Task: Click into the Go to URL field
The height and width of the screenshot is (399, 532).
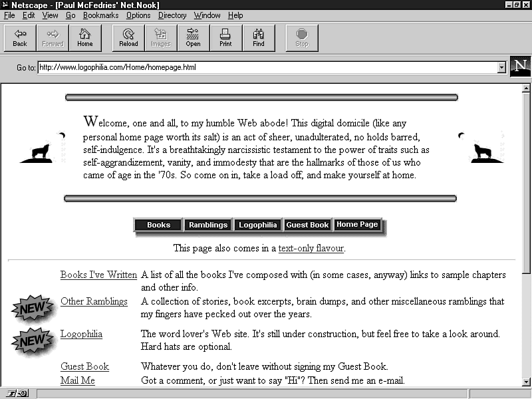Action: pyautogui.click(x=267, y=67)
